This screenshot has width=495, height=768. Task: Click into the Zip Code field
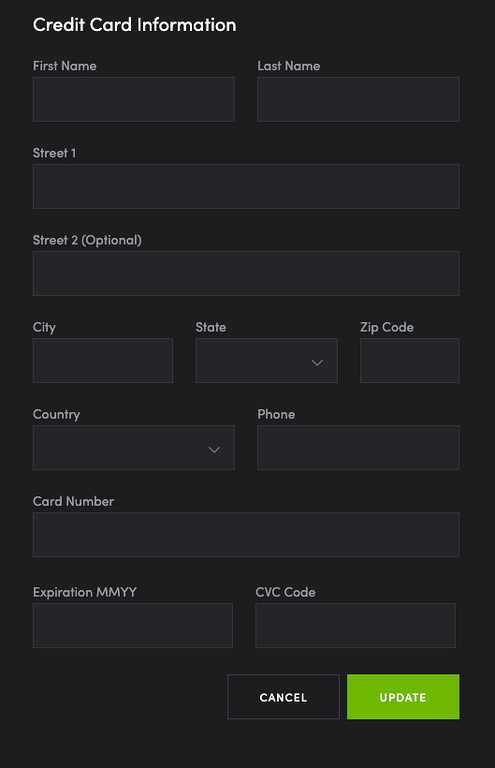[x=409, y=360]
